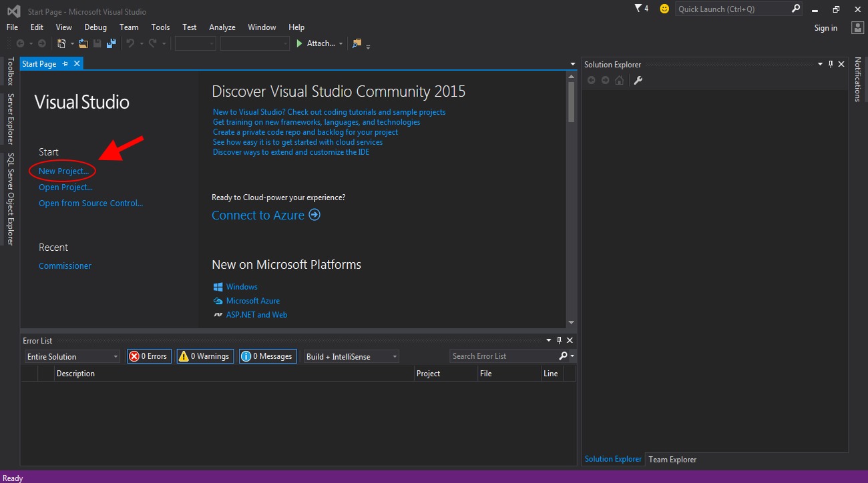The image size is (868, 483).
Task: Click the Start Page vertical scrollbar thumb
Action: click(571, 101)
